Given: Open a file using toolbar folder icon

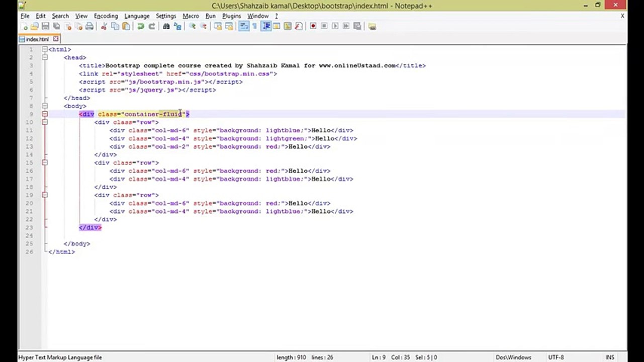Looking at the screenshot, I should pyautogui.click(x=35, y=26).
